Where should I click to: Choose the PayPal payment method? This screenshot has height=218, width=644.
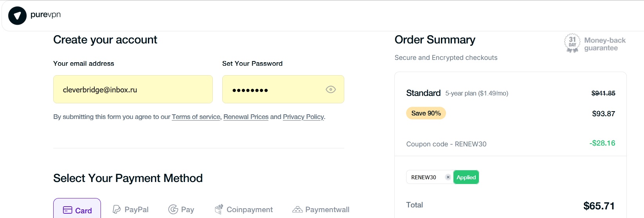tap(131, 210)
